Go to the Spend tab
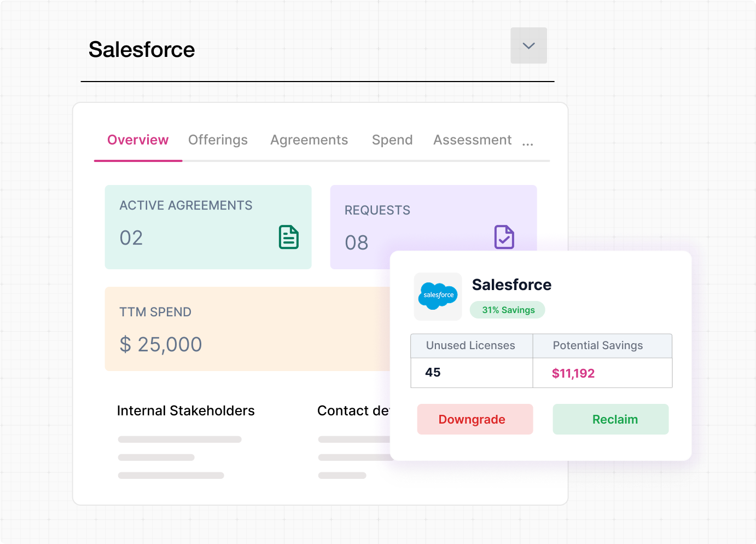The width and height of the screenshot is (756, 544). tap(392, 140)
